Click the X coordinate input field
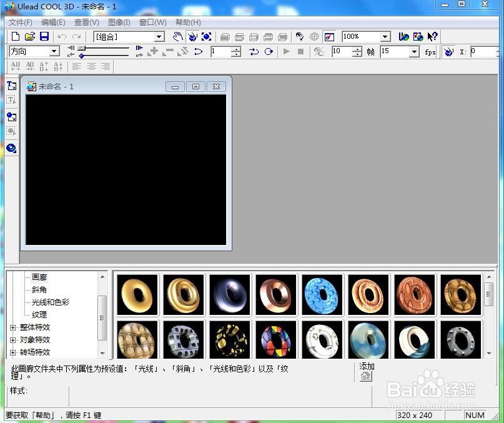 coord(485,51)
